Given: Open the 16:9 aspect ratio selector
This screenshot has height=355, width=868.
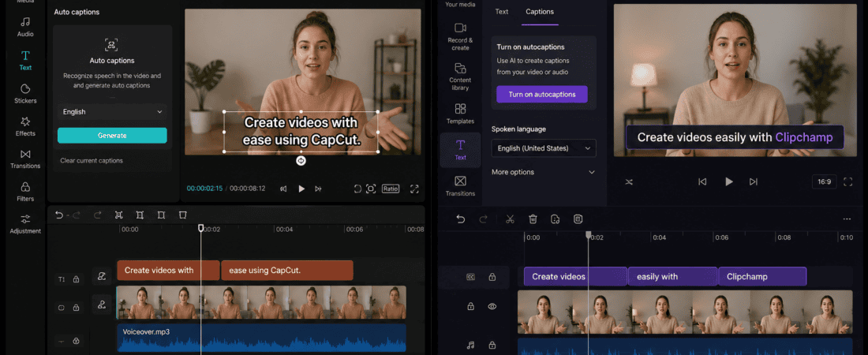Looking at the screenshot, I should [824, 181].
